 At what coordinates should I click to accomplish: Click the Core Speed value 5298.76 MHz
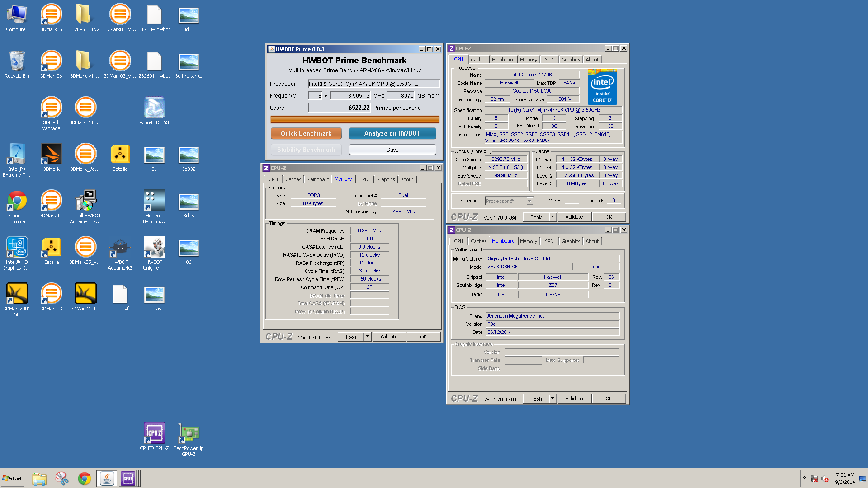click(506, 159)
